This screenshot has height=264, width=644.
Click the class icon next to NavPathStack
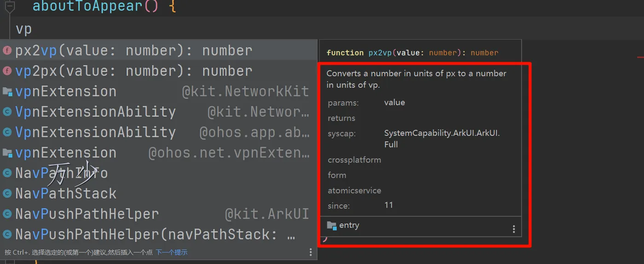(x=7, y=194)
